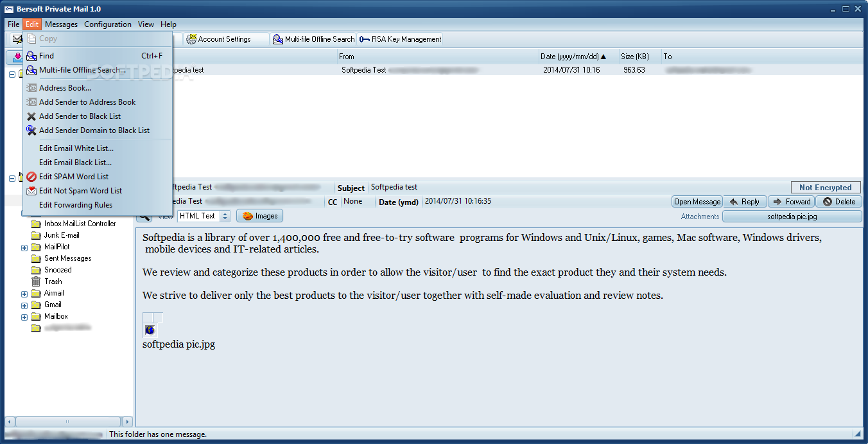Screen dimensions: 868x444
Task: Click the Junk E-mail folder icon
Action: [x=36, y=236]
